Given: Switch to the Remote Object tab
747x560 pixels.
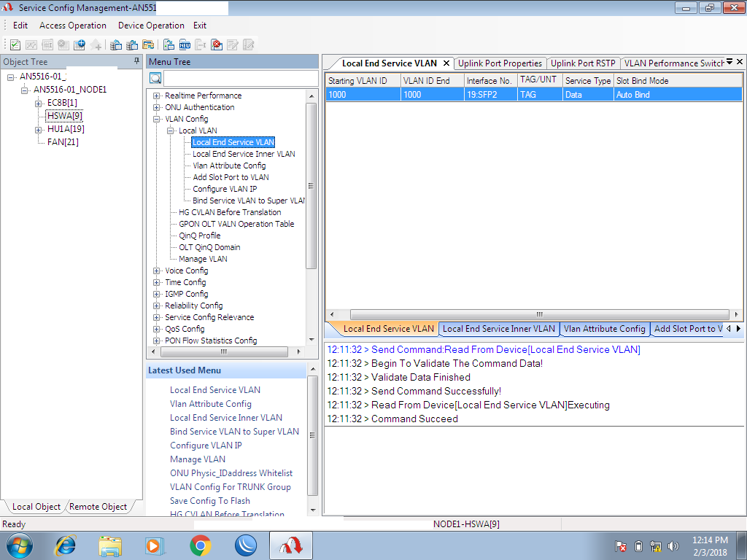Looking at the screenshot, I should tap(98, 507).
